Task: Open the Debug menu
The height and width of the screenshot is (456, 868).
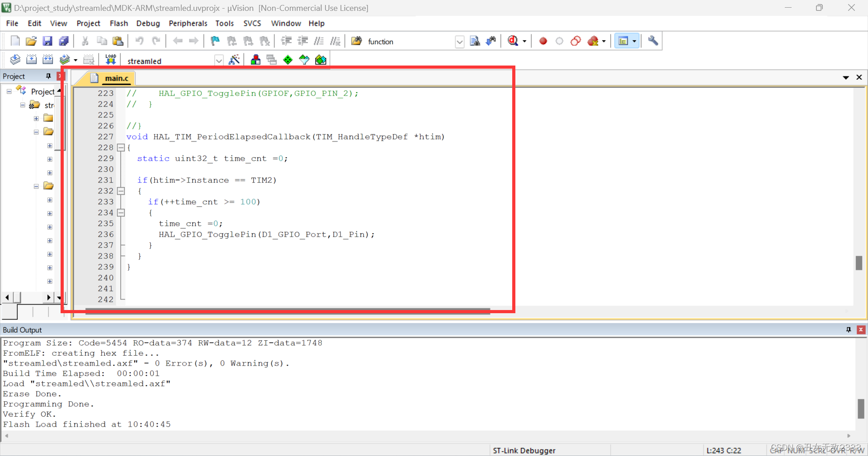Action: click(x=148, y=24)
